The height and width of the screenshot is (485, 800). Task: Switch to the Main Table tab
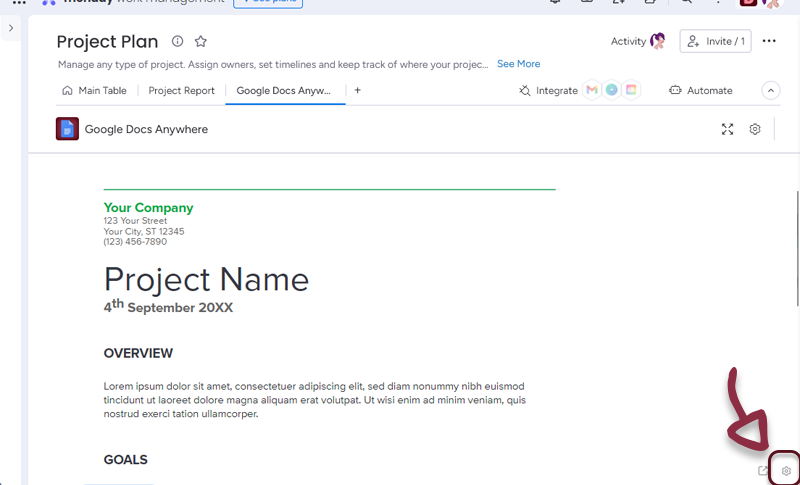95,90
